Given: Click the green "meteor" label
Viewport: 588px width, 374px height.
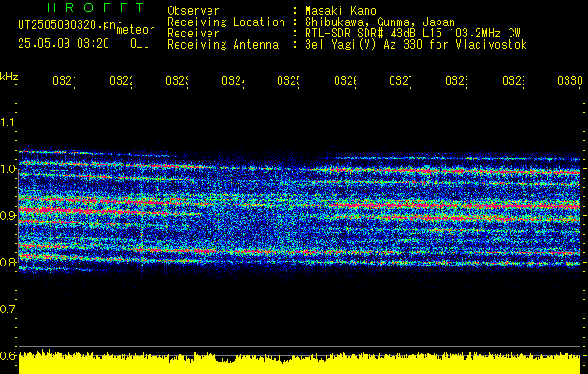Looking at the screenshot, I should [136, 30].
